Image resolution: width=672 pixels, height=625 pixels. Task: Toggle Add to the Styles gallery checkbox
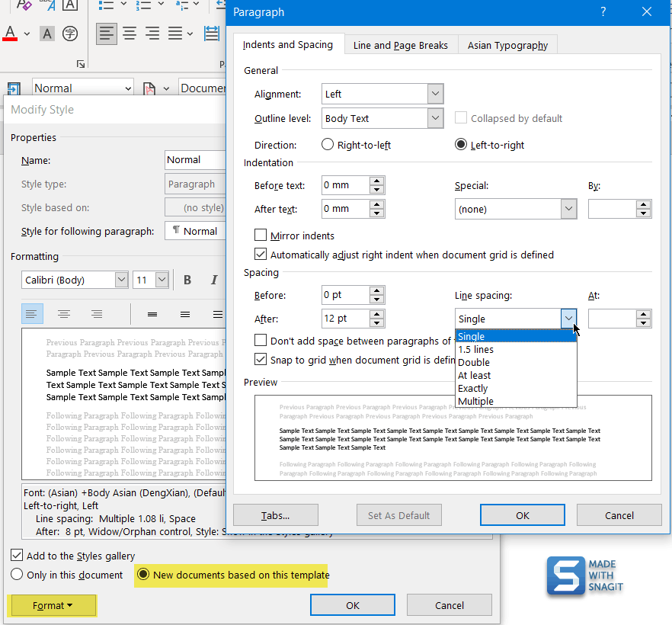(17, 555)
